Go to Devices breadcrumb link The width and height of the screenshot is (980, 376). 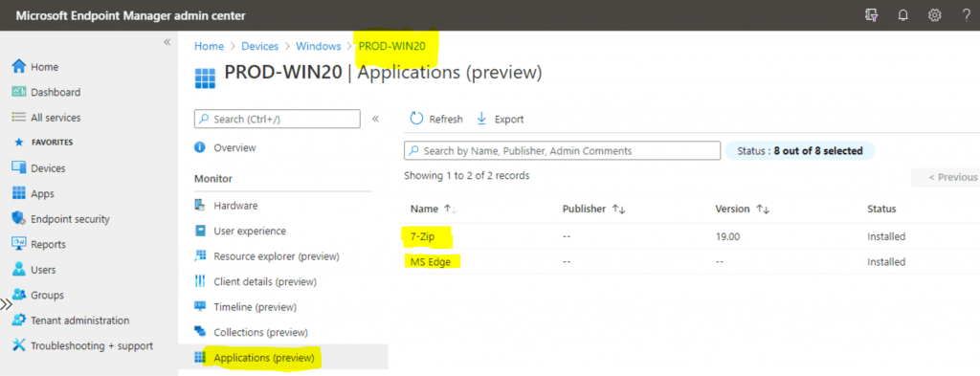[260, 46]
